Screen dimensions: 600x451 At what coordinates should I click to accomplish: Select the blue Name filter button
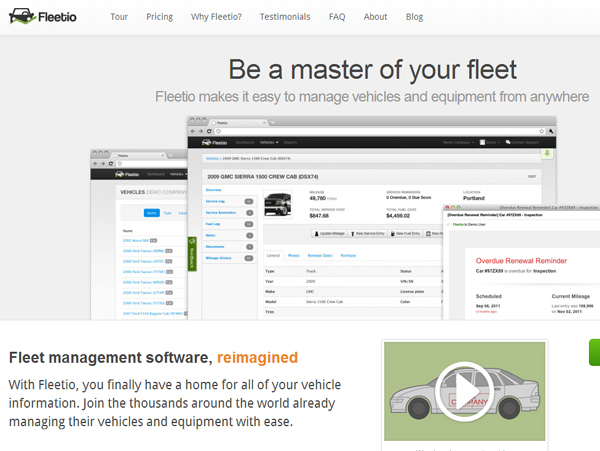(152, 213)
